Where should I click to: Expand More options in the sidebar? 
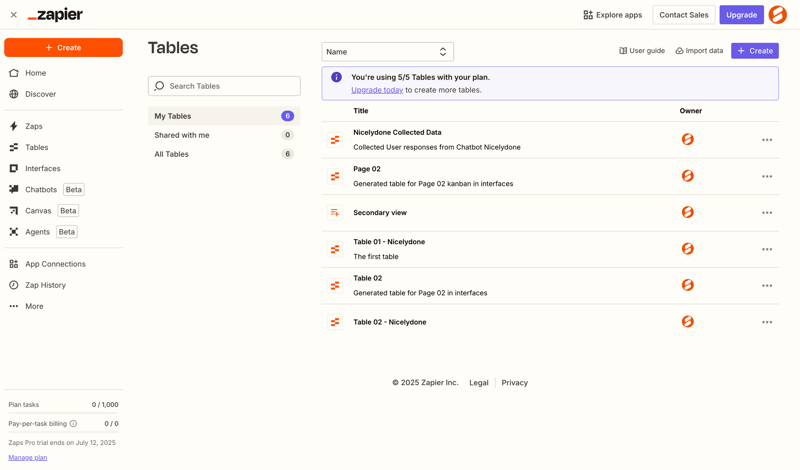[x=63, y=306]
